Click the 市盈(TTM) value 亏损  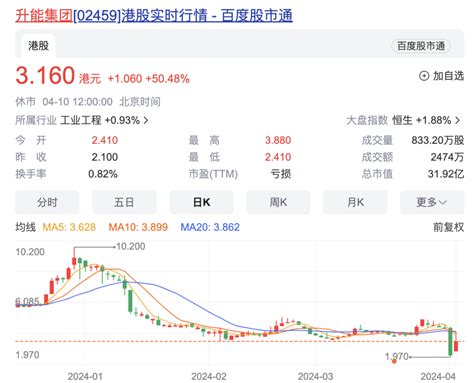pyautogui.click(x=281, y=174)
